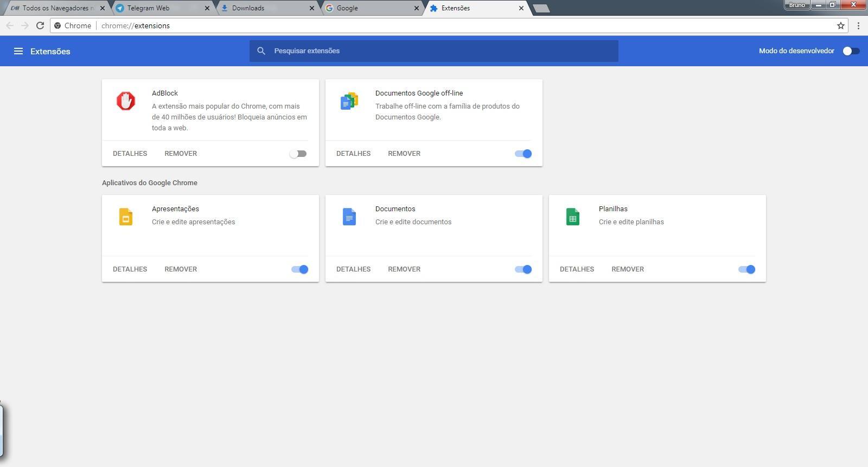Disable Documentos Google off-line toggle
The width and height of the screenshot is (868, 467).
click(524, 154)
